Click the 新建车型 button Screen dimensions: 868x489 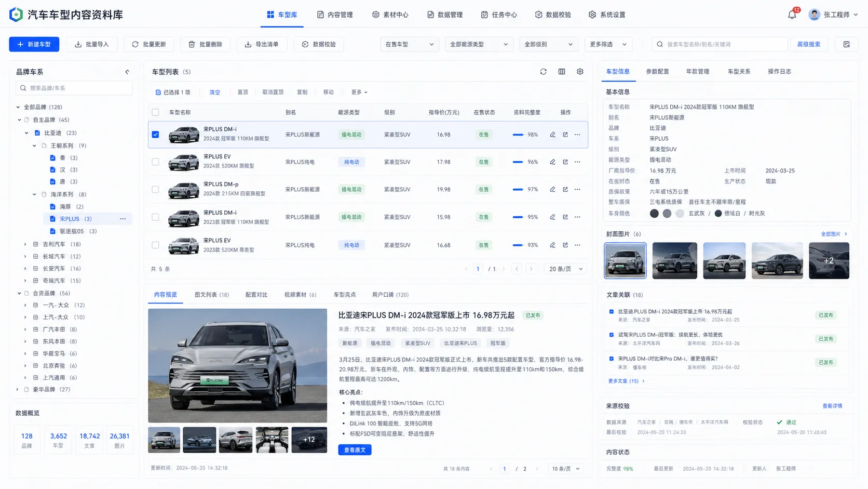(34, 44)
